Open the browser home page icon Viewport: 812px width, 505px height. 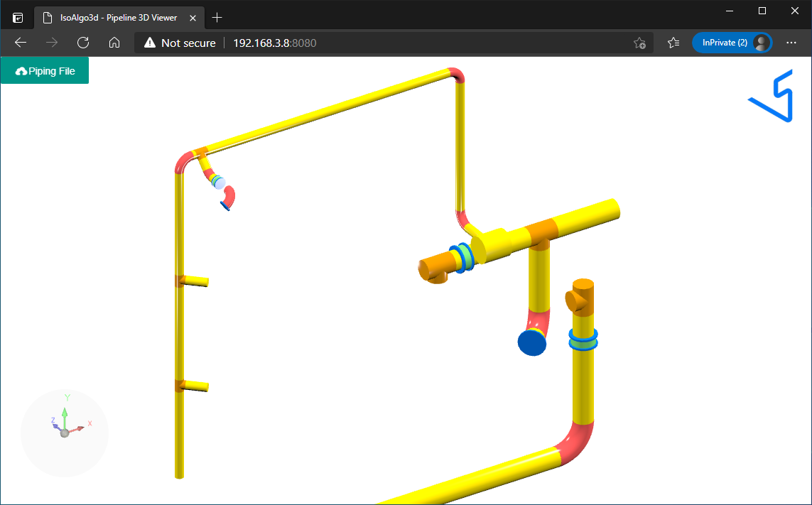(x=114, y=43)
